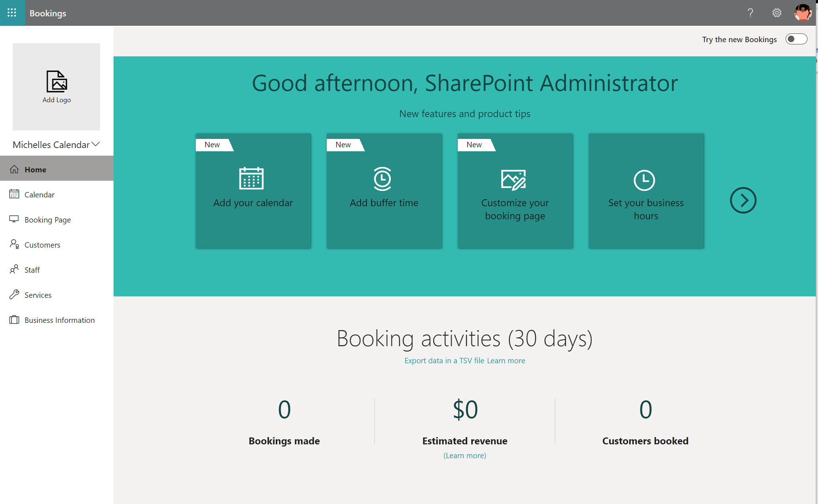818x504 pixels.
Task: Click Export data in a TSV file link
Action: pyautogui.click(x=444, y=360)
